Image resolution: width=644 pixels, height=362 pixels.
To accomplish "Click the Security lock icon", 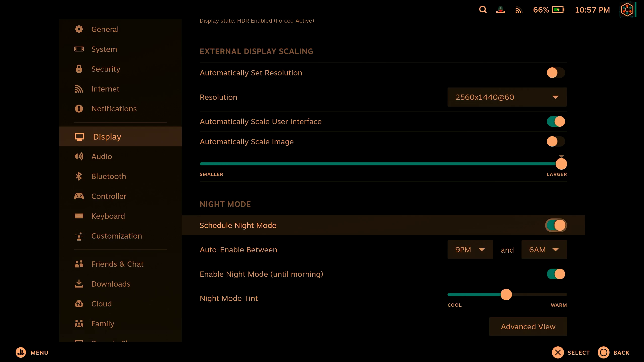I will tap(79, 69).
